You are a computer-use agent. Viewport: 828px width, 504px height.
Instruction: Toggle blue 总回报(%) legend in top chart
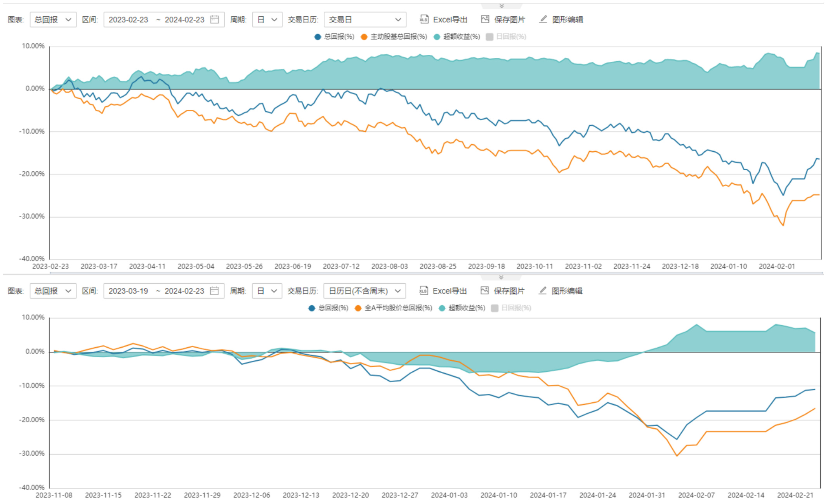coord(334,36)
